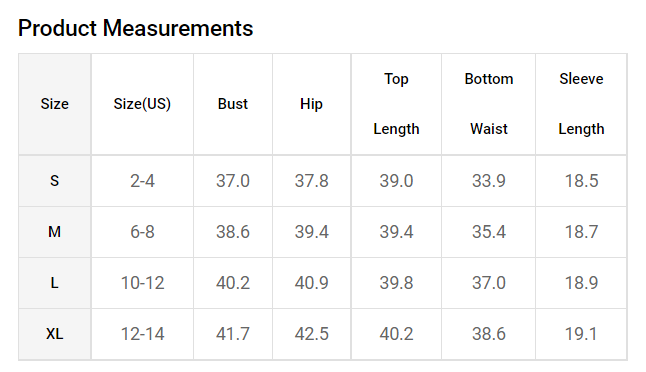The width and height of the screenshot is (646, 372).
Task: Click the 2-4 US size cell
Action: coord(142,181)
